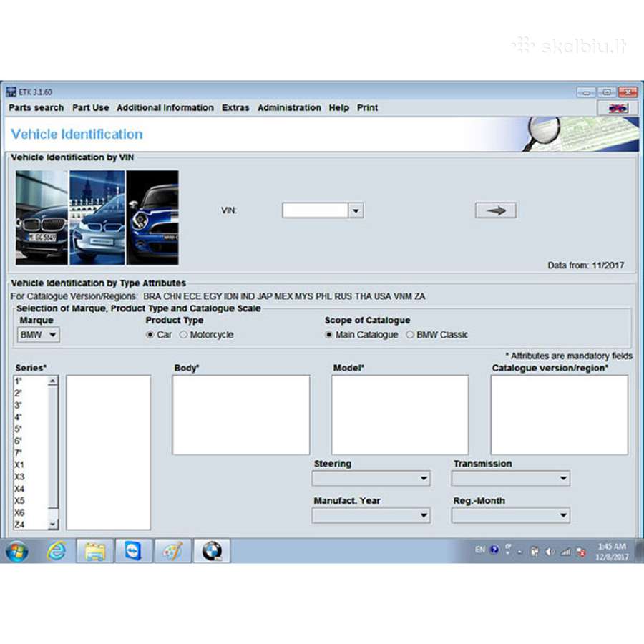Click Action Center flag tray icon
644x644 pixels.
click(581, 552)
